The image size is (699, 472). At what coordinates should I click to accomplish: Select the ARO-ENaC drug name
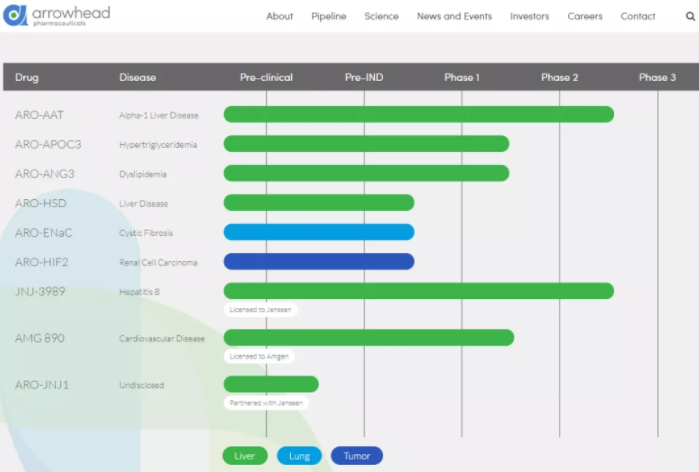pyautogui.click(x=43, y=233)
